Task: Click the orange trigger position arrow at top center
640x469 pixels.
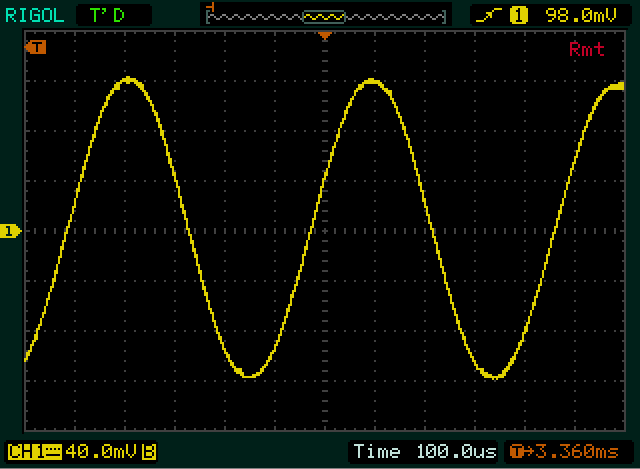Action: [324, 36]
